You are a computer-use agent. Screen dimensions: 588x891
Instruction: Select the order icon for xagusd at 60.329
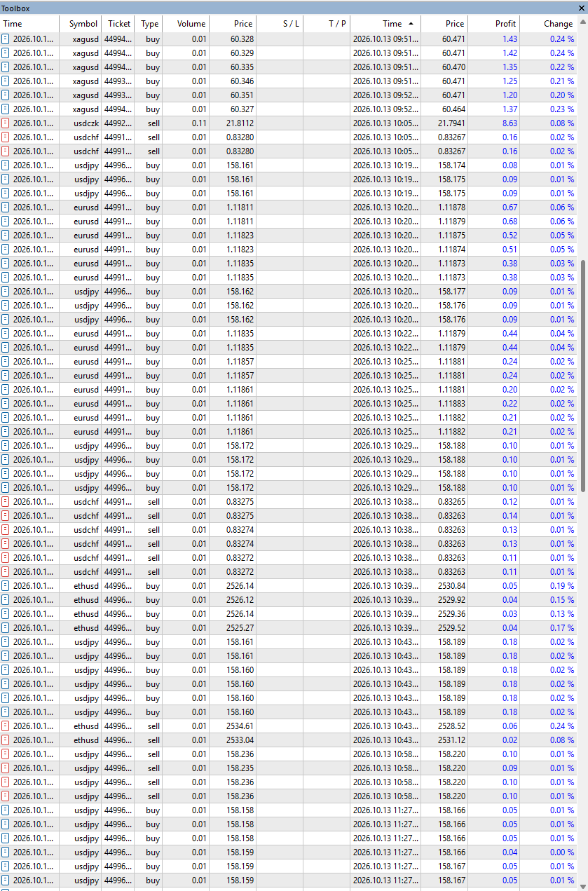(6, 53)
